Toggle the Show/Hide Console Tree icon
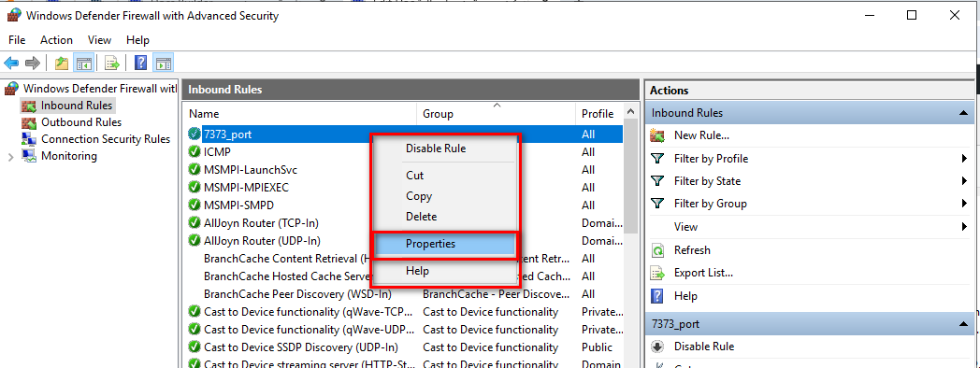Viewport: 980px width, 368px height. click(x=83, y=63)
